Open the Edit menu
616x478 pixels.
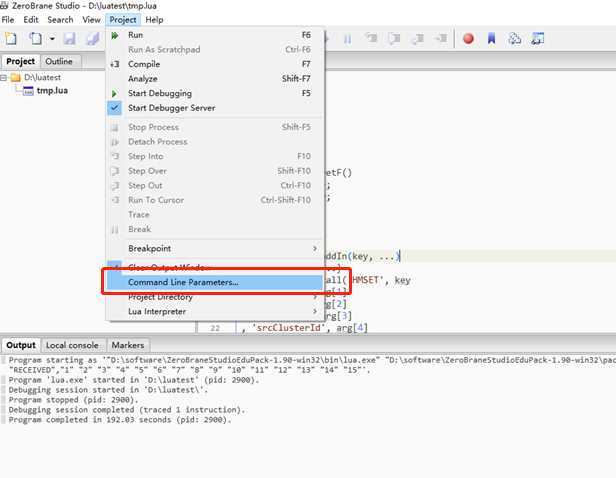click(31, 20)
